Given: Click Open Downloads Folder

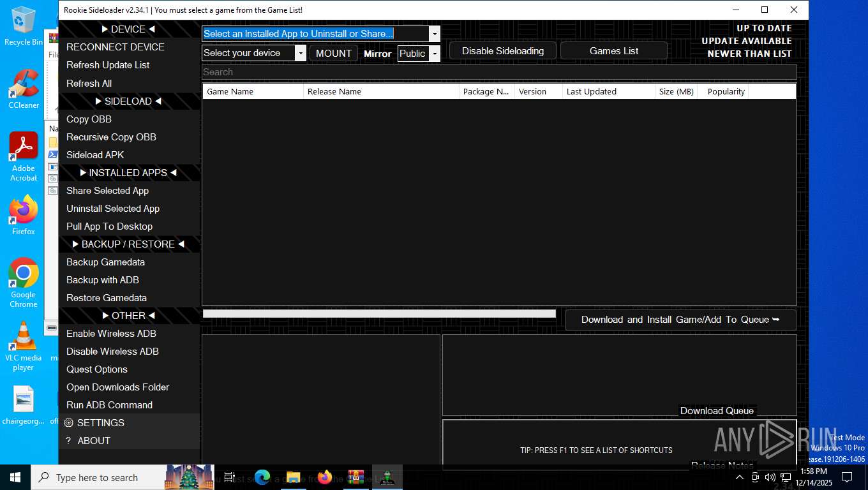Looking at the screenshot, I should point(130,387).
